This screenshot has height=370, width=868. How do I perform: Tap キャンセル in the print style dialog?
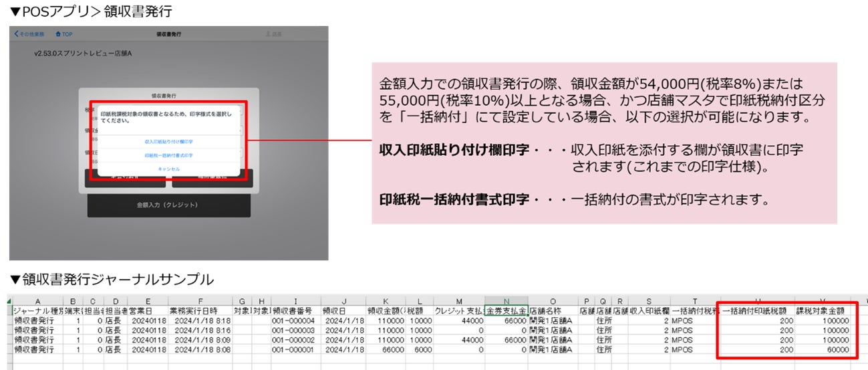(169, 169)
